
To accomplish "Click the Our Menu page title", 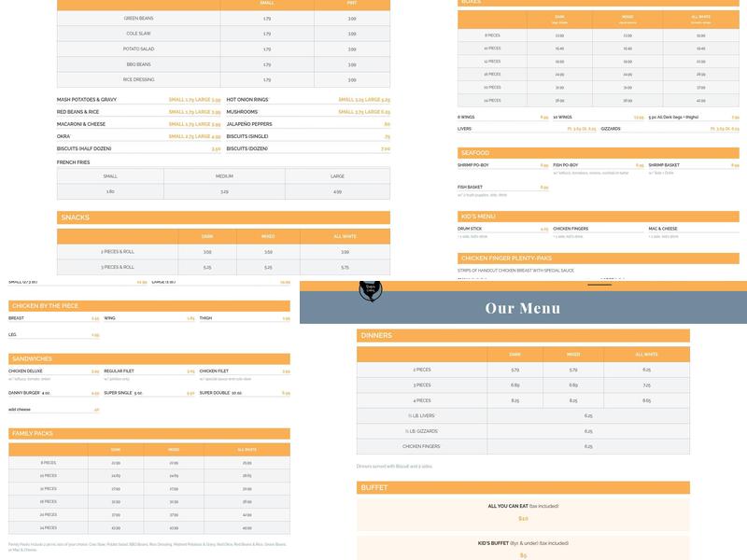I will 523,309.
